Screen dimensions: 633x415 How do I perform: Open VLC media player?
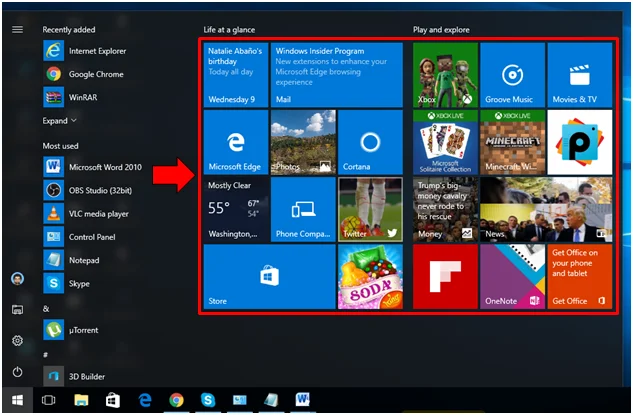coord(86,214)
